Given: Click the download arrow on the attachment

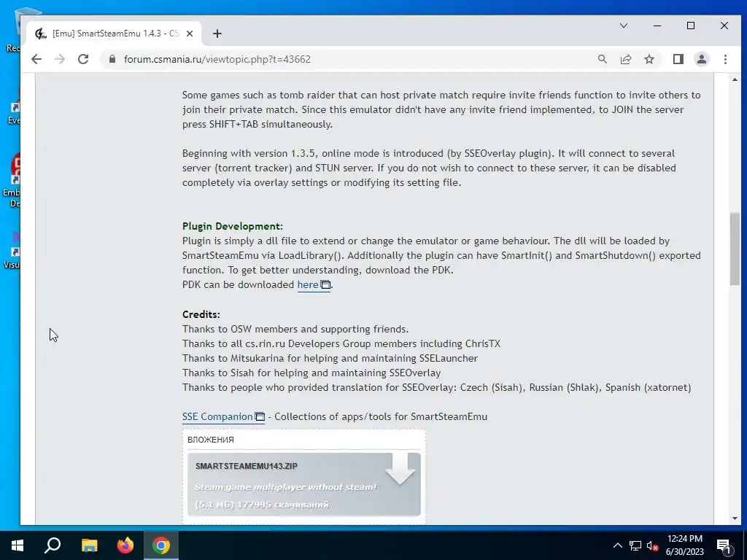Looking at the screenshot, I should (399, 469).
